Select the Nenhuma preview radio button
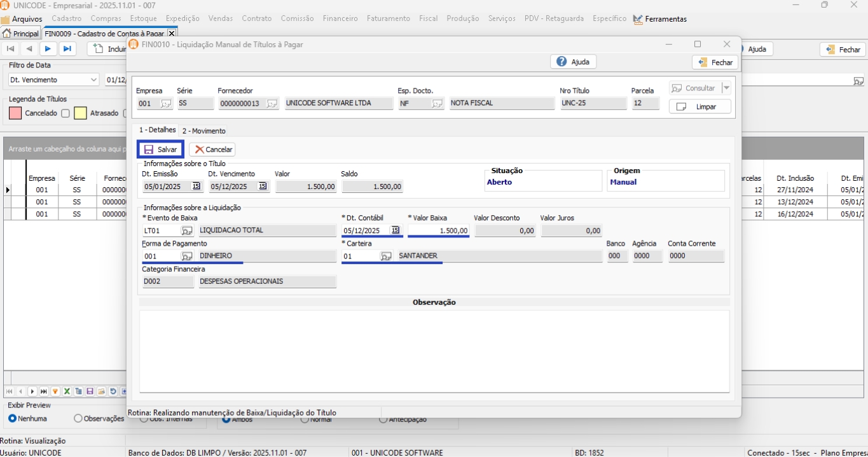This screenshot has height=457, width=868. pyautogui.click(x=13, y=419)
